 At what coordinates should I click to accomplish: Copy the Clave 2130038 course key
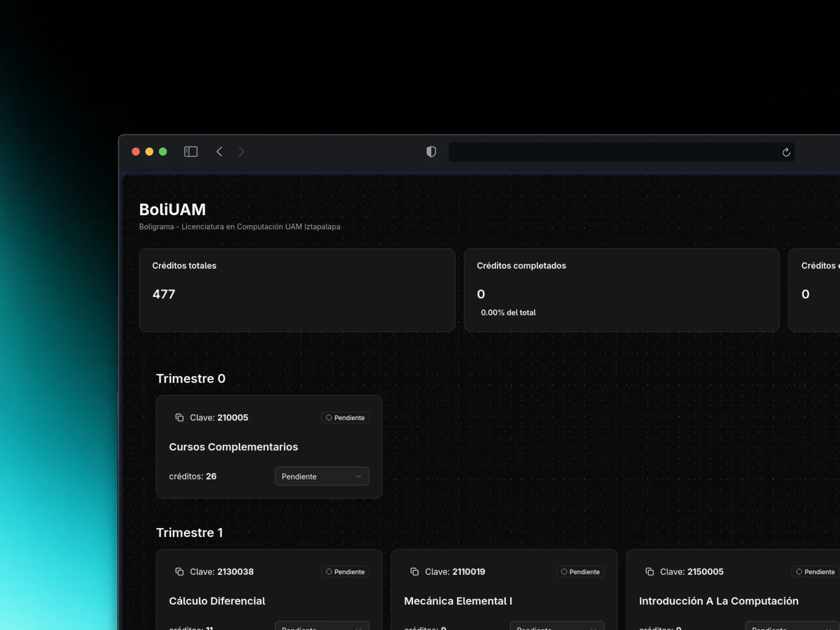179,571
